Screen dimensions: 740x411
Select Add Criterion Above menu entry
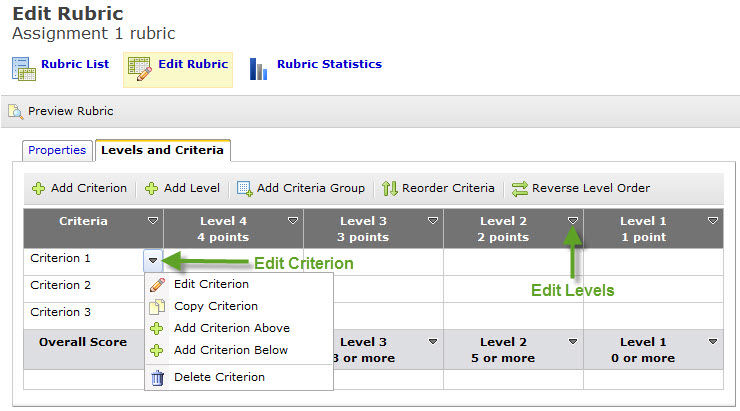coord(231,328)
